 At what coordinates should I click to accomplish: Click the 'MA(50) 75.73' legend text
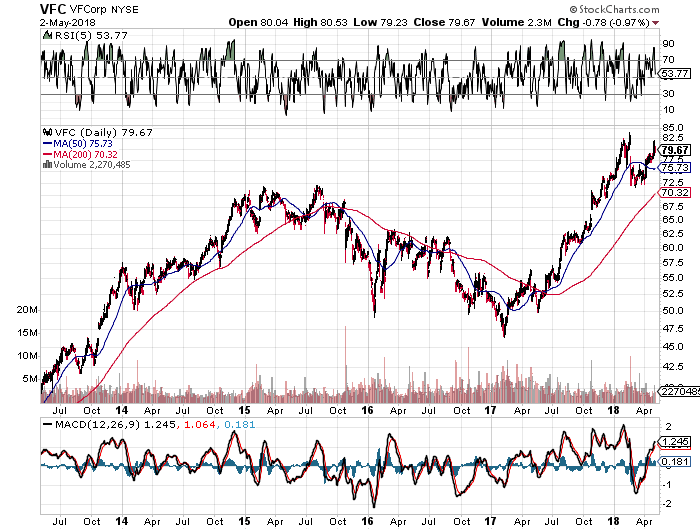click(83, 144)
